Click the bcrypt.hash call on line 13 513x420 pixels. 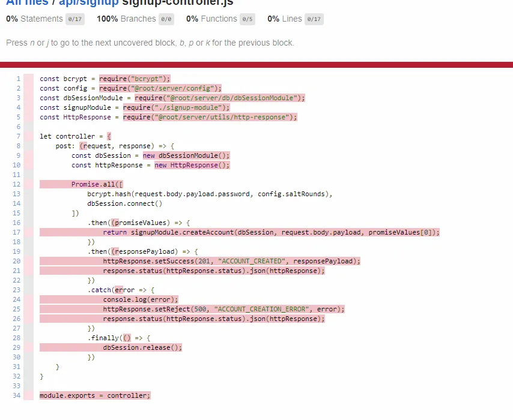(210, 194)
